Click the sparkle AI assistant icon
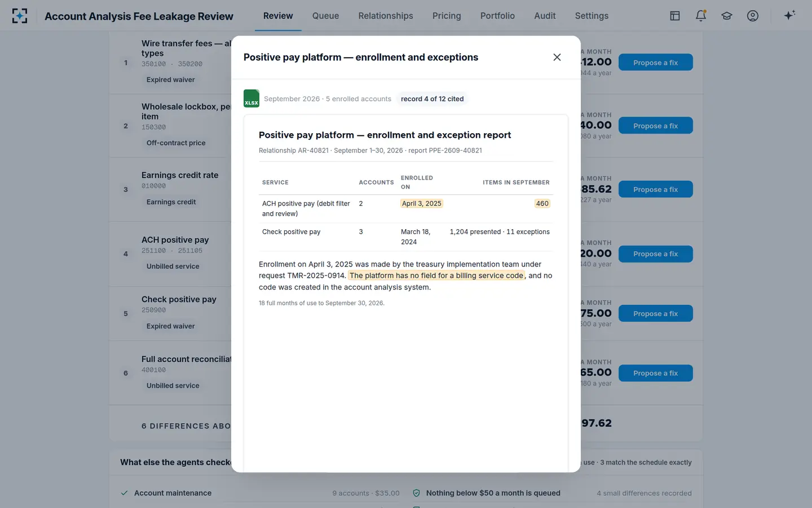Screen dimensions: 812x508 (x=789, y=15)
